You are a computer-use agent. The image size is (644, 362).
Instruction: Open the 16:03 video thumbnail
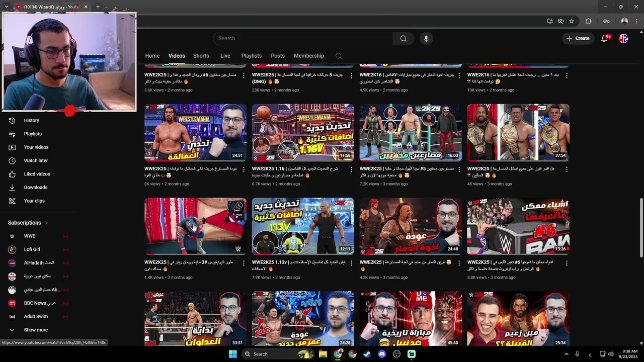click(x=411, y=133)
